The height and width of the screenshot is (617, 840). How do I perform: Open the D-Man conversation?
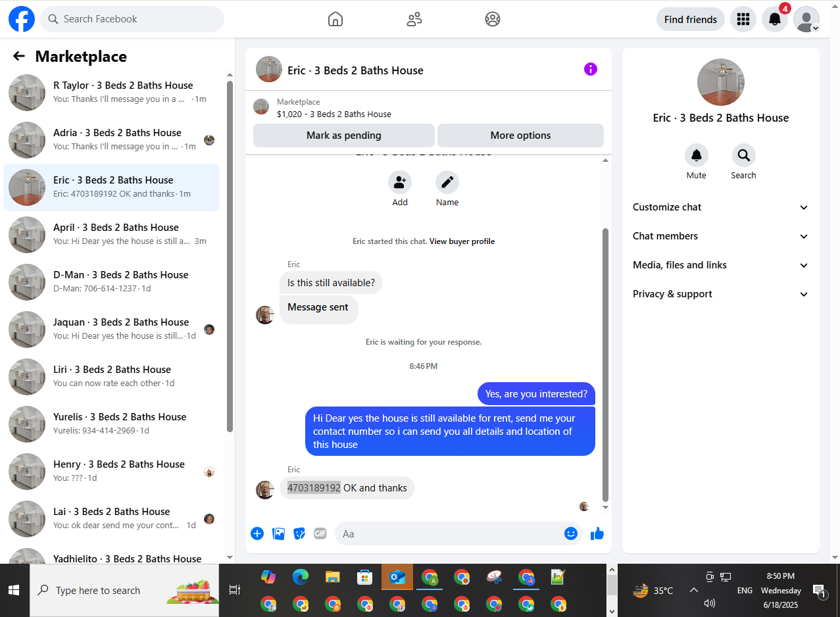pos(112,282)
